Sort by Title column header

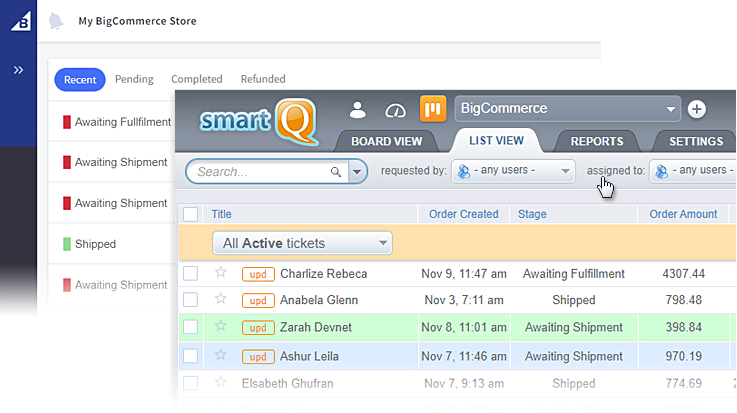pyautogui.click(x=221, y=214)
